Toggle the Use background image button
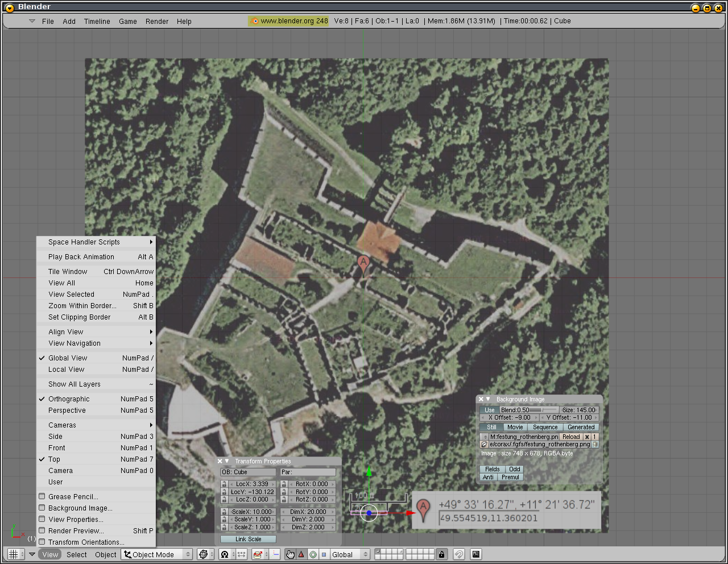This screenshot has height=564, width=728. (489, 410)
